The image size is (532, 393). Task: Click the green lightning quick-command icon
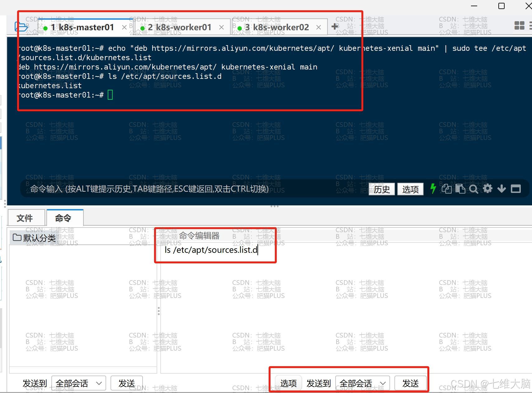point(433,189)
